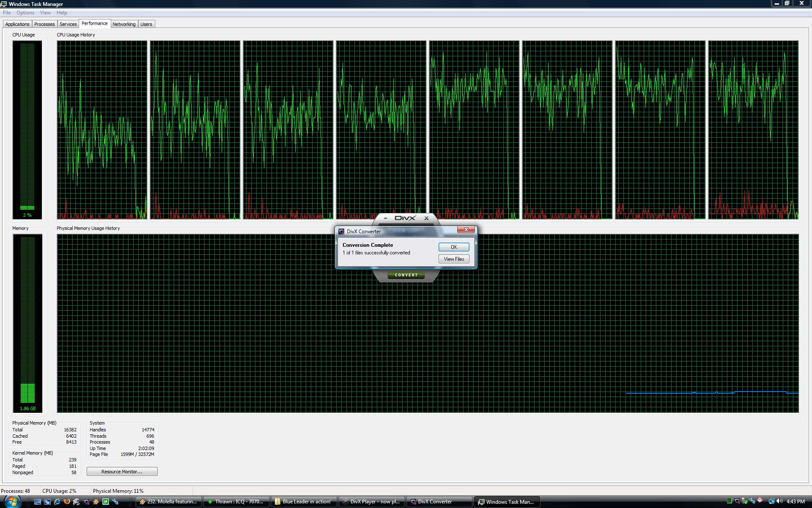Image resolution: width=812 pixels, height=508 pixels.
Task: Click Show Desktop quick launch icon
Action: (38, 502)
